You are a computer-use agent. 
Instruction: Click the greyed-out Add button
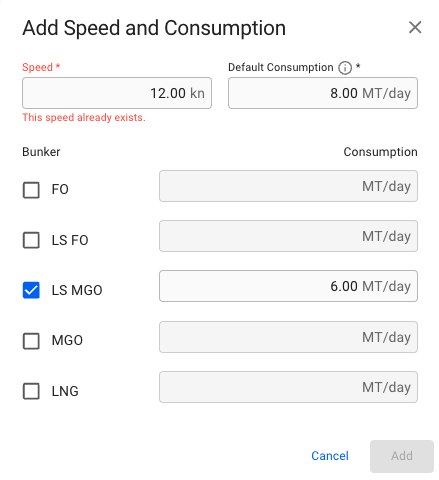402,456
